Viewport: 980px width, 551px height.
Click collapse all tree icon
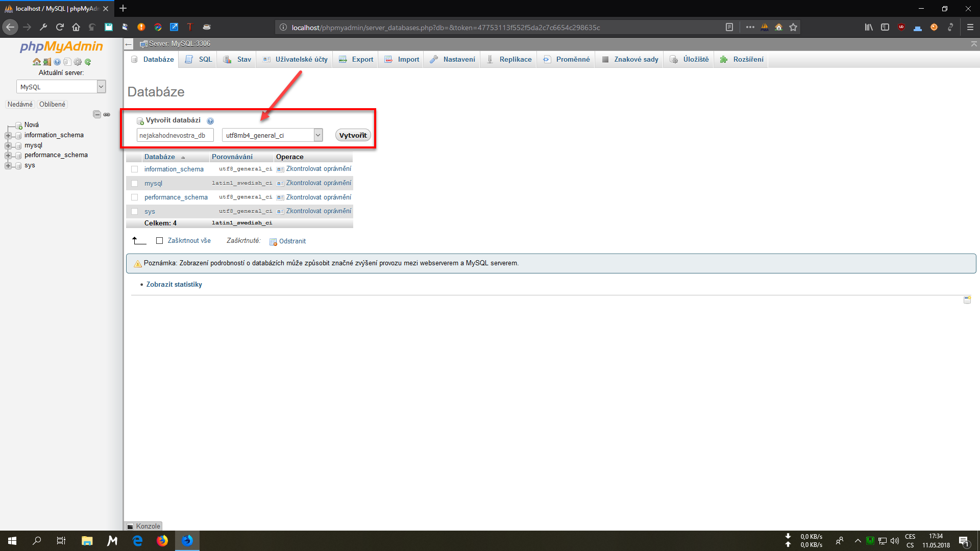(96, 114)
